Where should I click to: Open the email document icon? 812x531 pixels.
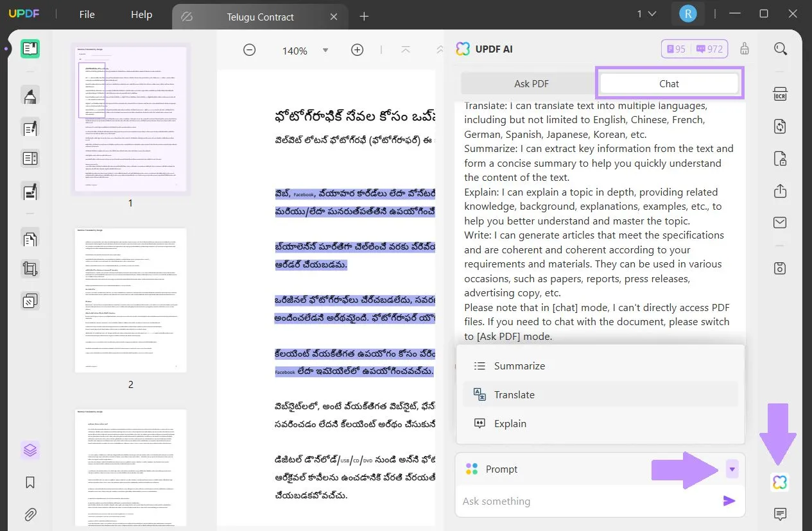coord(779,223)
